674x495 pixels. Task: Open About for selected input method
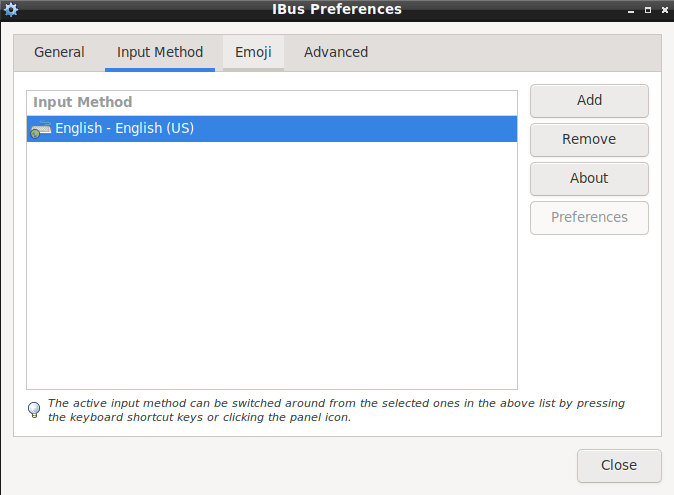coord(589,179)
